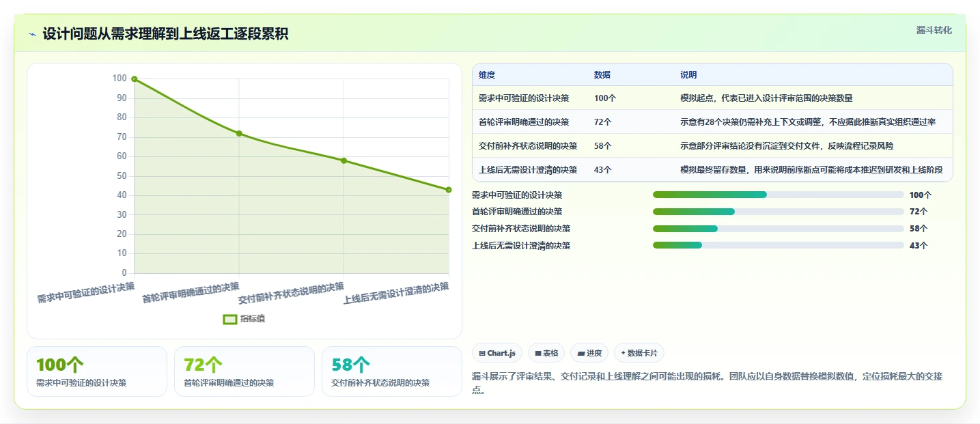Click the 首轮评审明确通过的决策 progress bar
Image resolution: width=980 pixels, height=424 pixels.
click(x=779, y=212)
